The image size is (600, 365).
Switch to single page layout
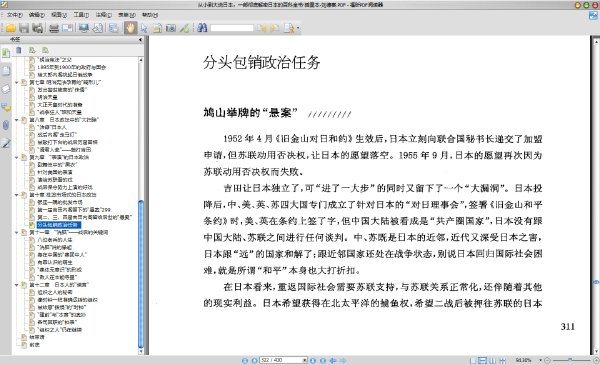coord(473,360)
